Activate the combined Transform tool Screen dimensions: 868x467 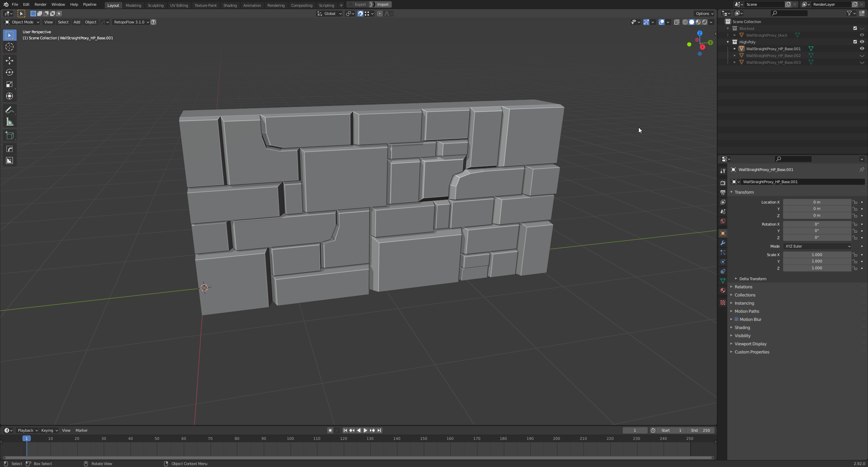pyautogui.click(x=9, y=96)
